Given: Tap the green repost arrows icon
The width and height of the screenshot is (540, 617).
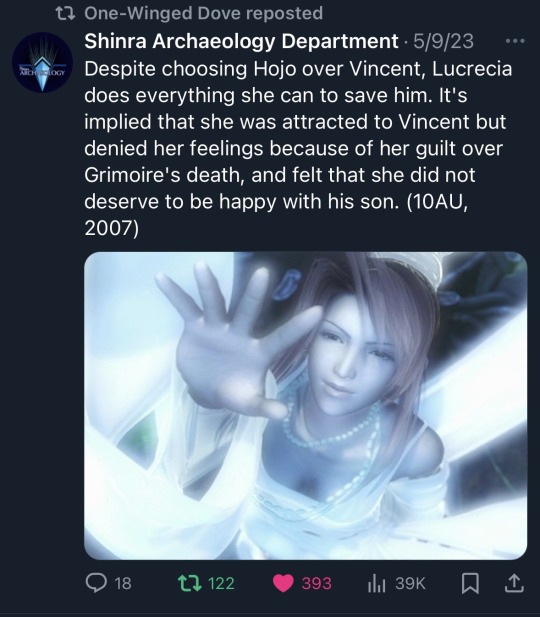Looking at the screenshot, I should [190, 583].
